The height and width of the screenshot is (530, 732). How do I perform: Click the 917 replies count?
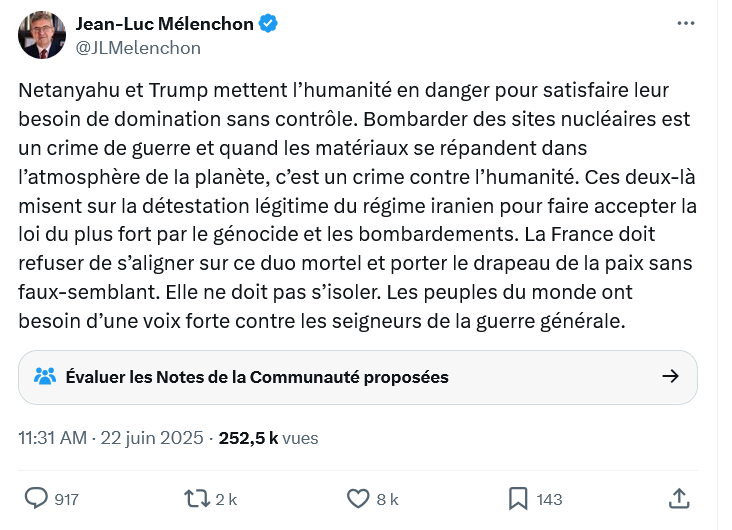(67, 499)
